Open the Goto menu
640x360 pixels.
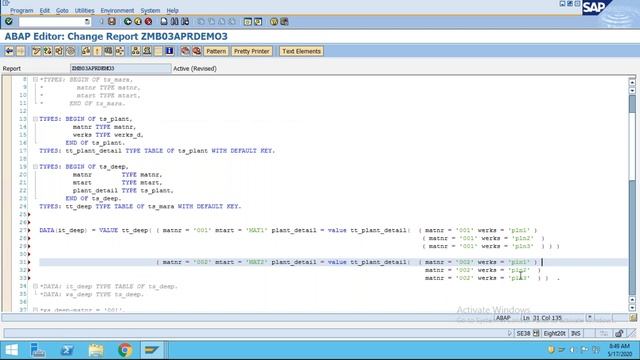click(62, 10)
